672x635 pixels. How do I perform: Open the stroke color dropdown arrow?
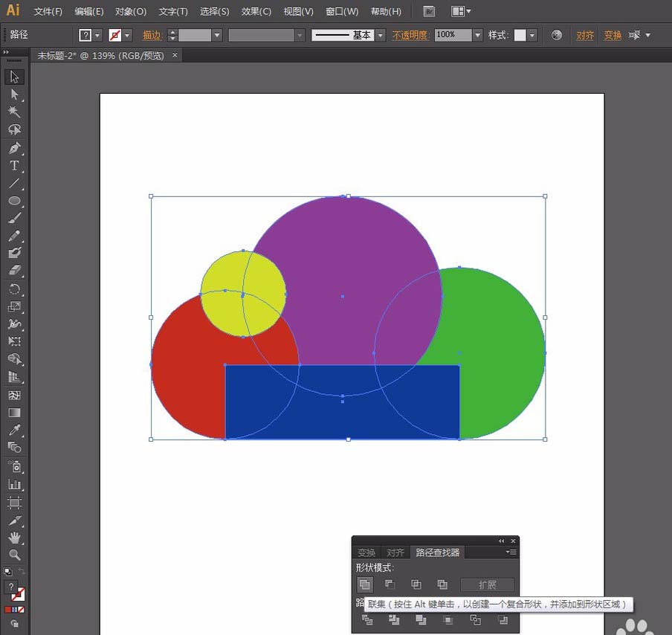127,35
